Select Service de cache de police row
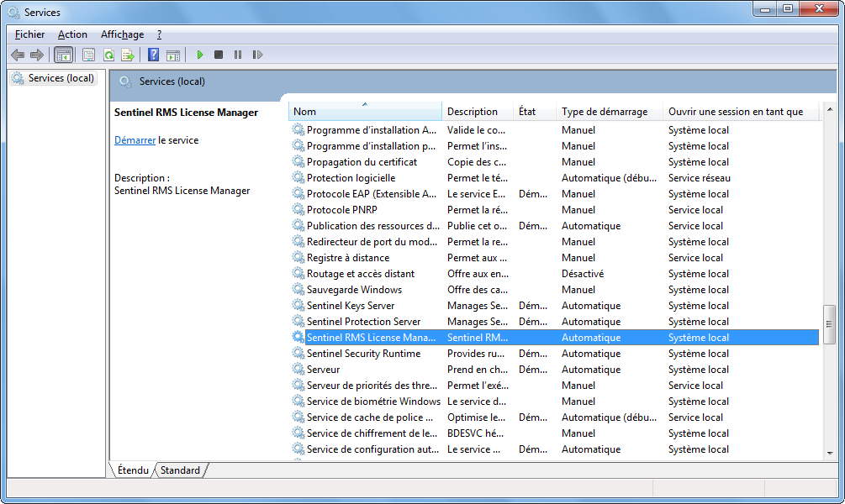This screenshot has width=845, height=504. [555, 417]
